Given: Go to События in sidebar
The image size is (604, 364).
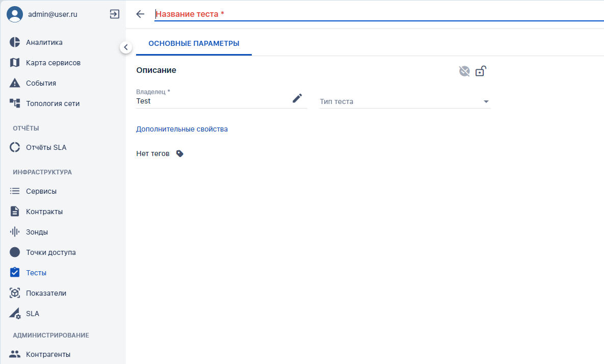Looking at the screenshot, I should click(x=41, y=83).
